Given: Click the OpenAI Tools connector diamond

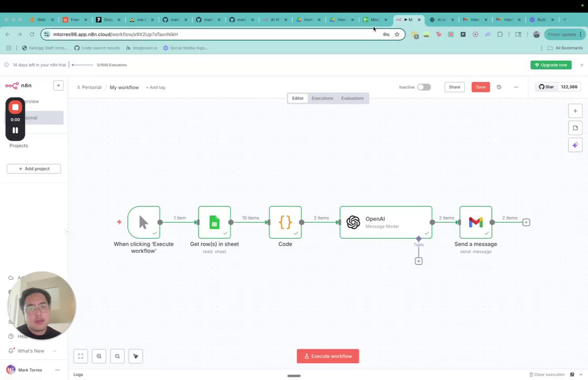Looking at the screenshot, I should pyautogui.click(x=419, y=239).
